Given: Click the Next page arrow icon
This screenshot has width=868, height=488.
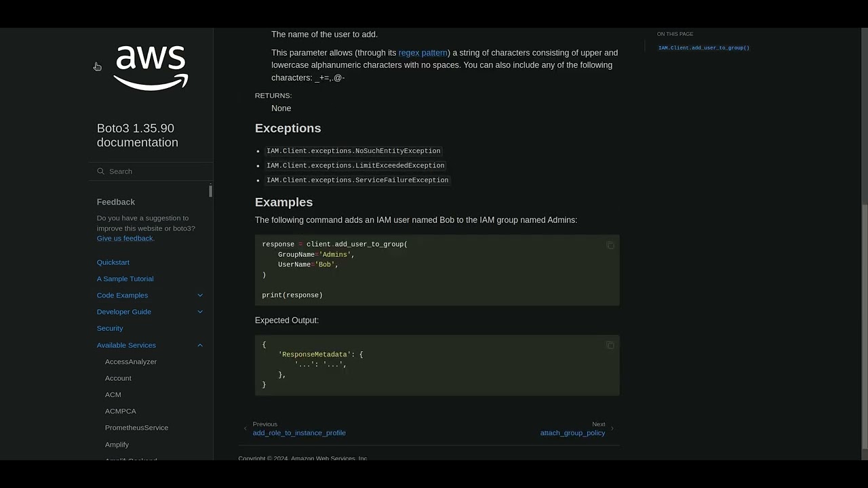Looking at the screenshot, I should click(612, 428).
